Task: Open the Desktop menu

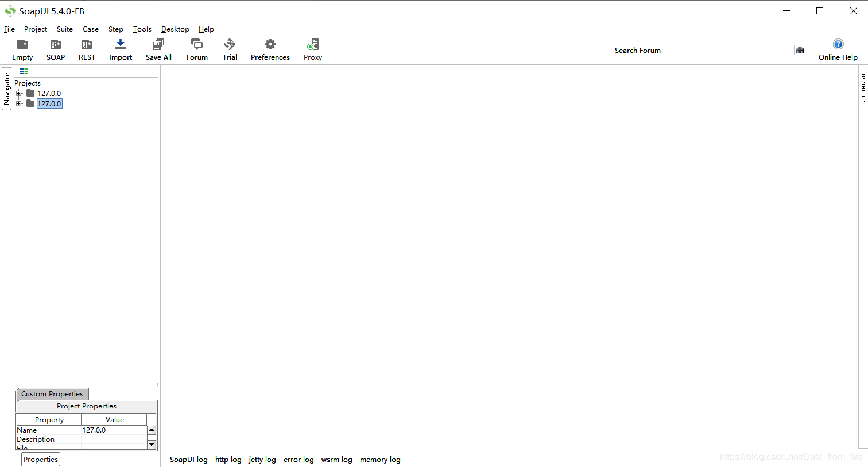Action: click(175, 29)
